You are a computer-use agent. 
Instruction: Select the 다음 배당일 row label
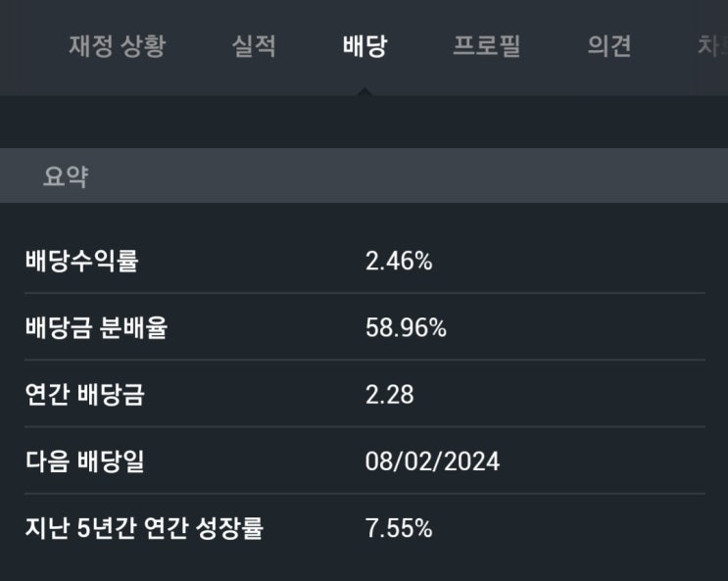[84, 461]
